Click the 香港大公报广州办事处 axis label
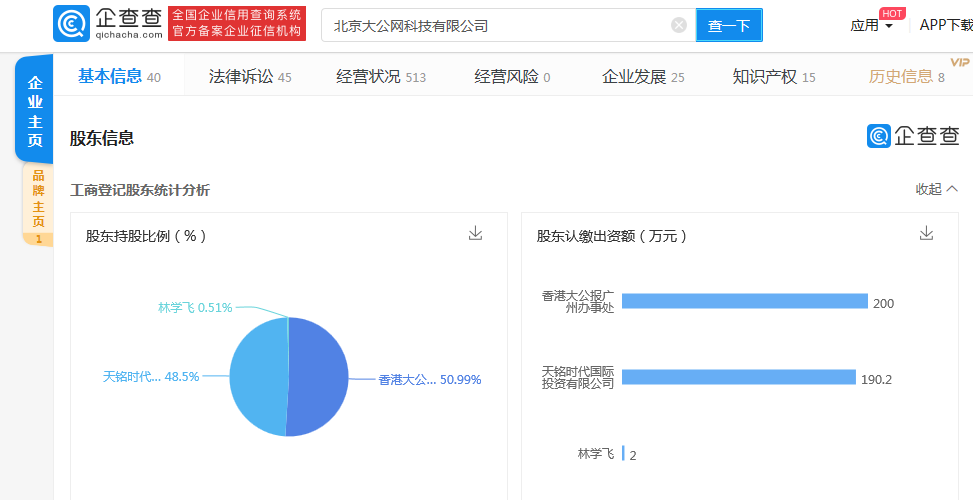 pyautogui.click(x=578, y=301)
